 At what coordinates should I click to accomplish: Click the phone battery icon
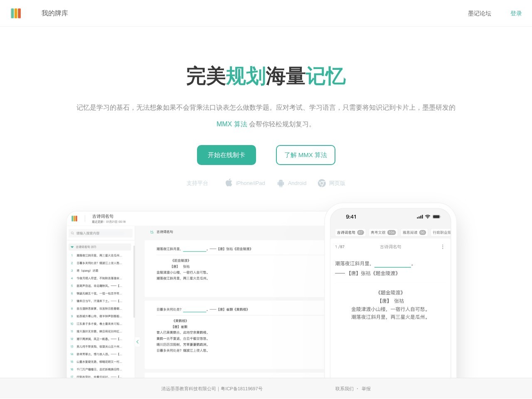[x=436, y=217]
